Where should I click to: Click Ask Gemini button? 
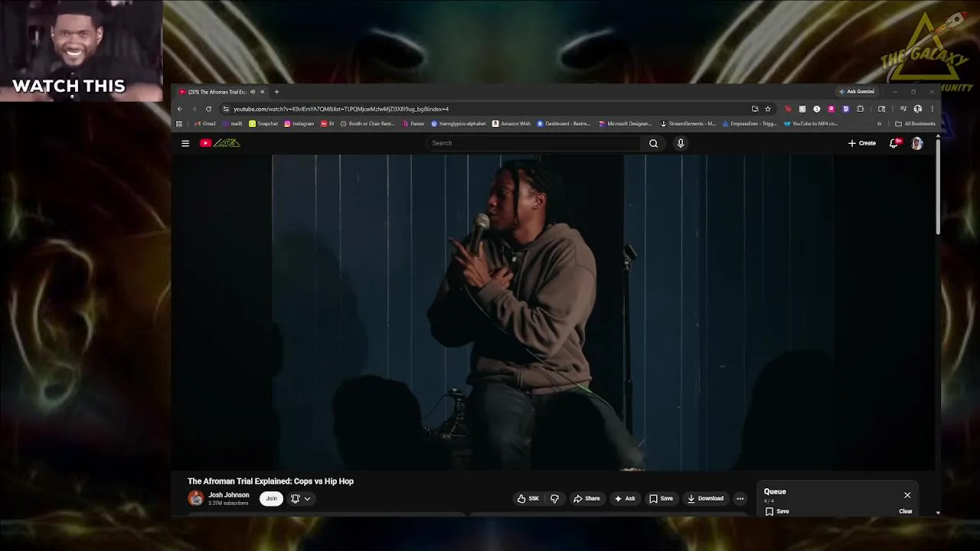[857, 92]
